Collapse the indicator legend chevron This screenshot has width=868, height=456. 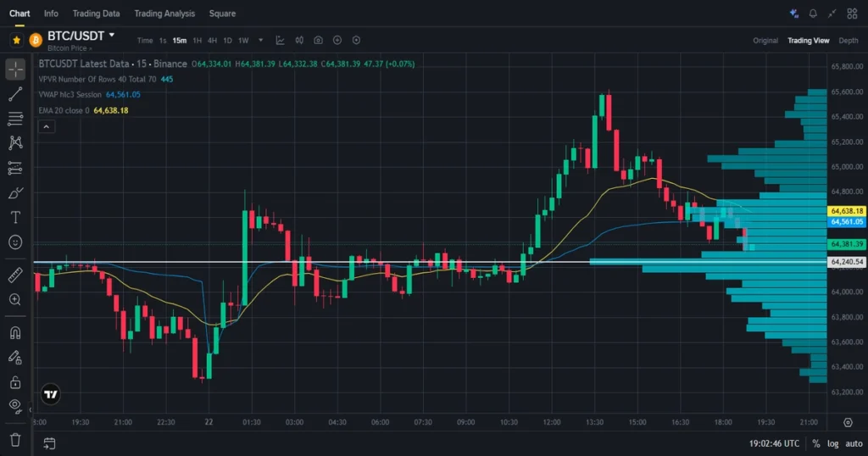coord(47,127)
